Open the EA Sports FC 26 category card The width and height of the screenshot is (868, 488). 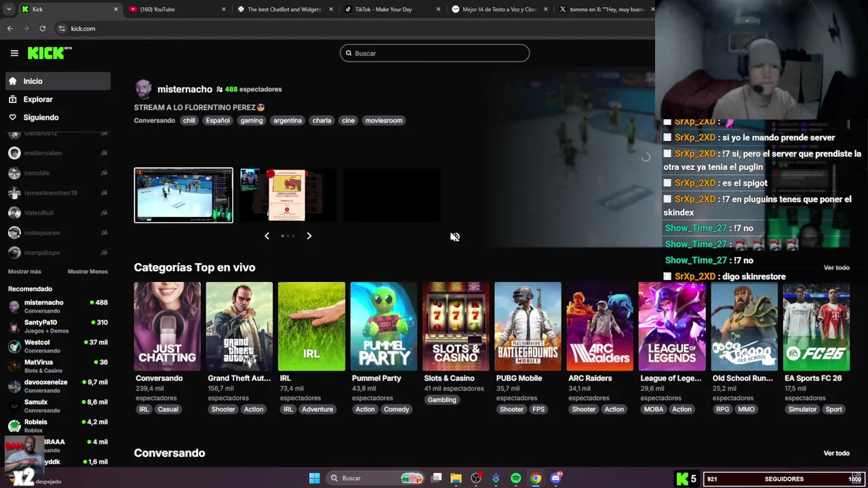pos(816,327)
